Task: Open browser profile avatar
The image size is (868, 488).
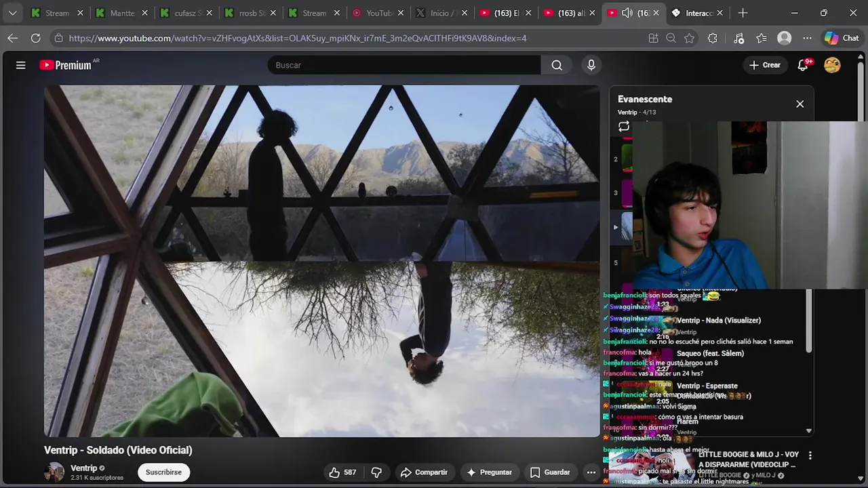Action: pos(785,38)
